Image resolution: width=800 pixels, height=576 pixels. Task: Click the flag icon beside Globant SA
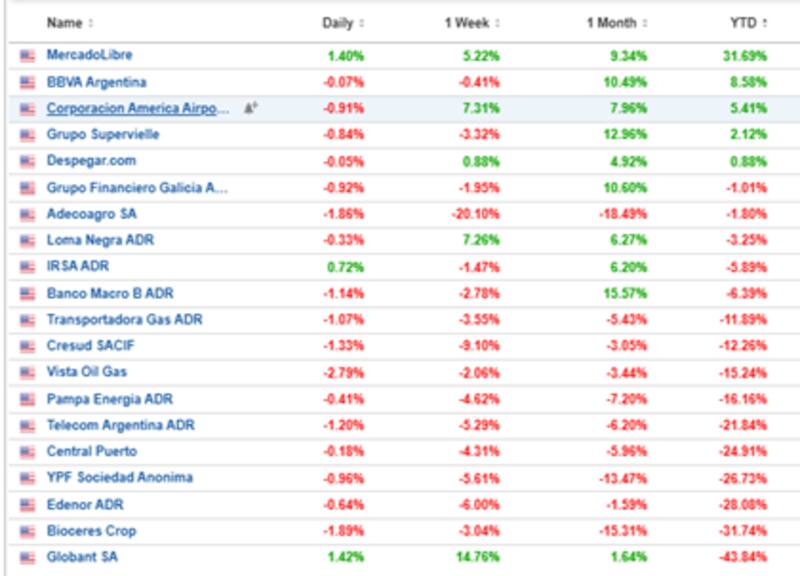tap(27, 557)
